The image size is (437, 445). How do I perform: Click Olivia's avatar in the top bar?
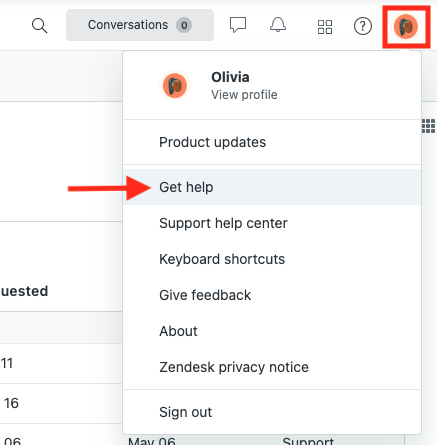(x=406, y=26)
